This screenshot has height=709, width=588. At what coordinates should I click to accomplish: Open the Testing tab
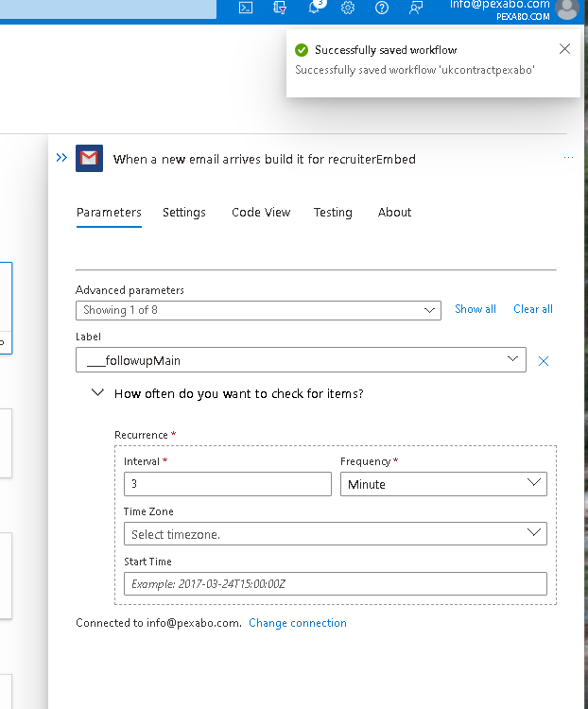pos(333,213)
